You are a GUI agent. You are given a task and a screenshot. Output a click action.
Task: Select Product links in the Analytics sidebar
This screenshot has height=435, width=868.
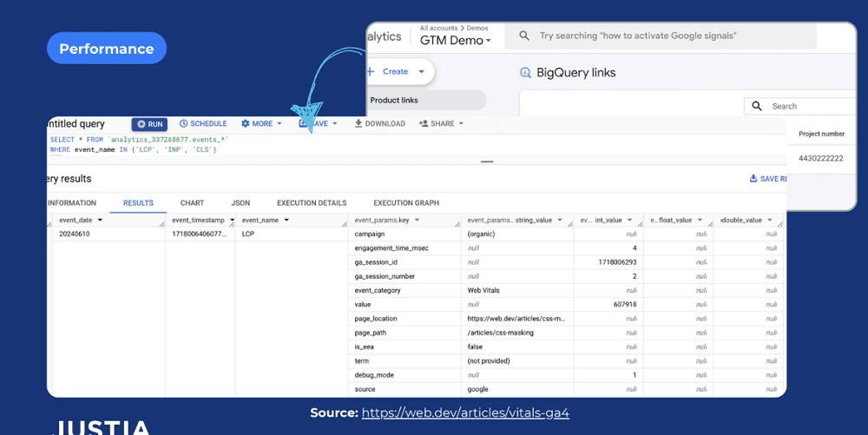coord(426,100)
